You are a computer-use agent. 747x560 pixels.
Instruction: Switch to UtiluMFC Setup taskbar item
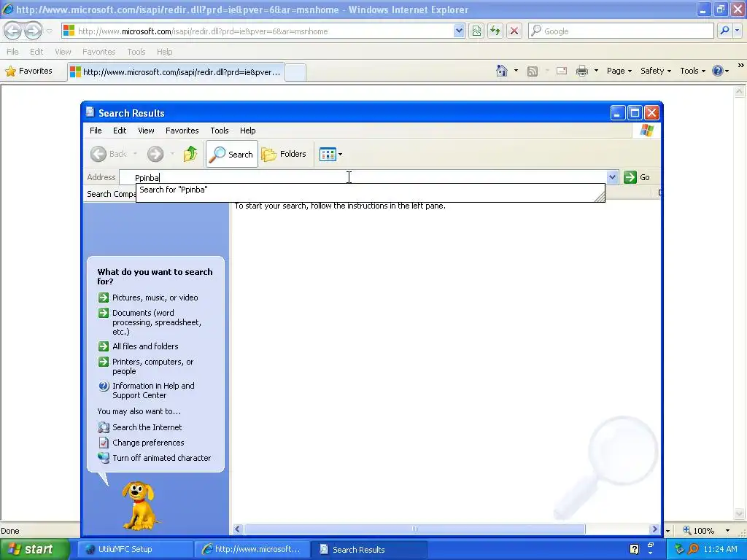pyautogui.click(x=134, y=549)
